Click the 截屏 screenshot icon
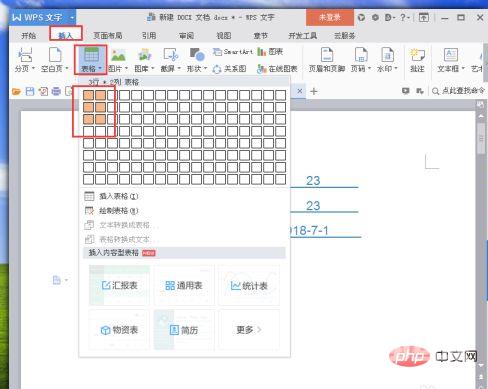 171,55
